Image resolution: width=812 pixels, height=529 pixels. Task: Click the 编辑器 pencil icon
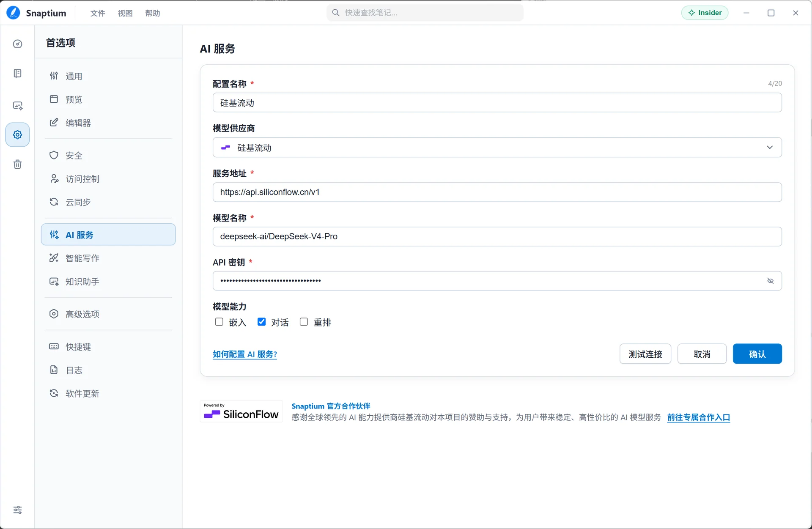54,122
